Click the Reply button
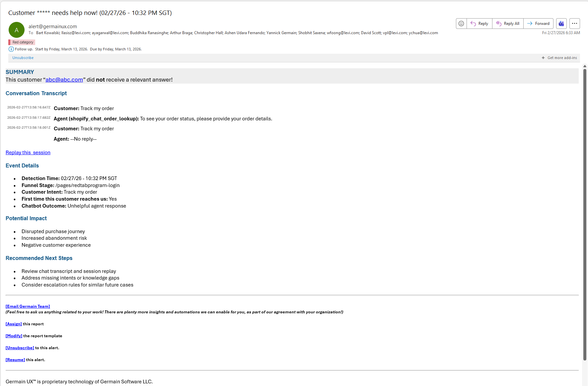The height and width of the screenshot is (386, 588). [479, 24]
